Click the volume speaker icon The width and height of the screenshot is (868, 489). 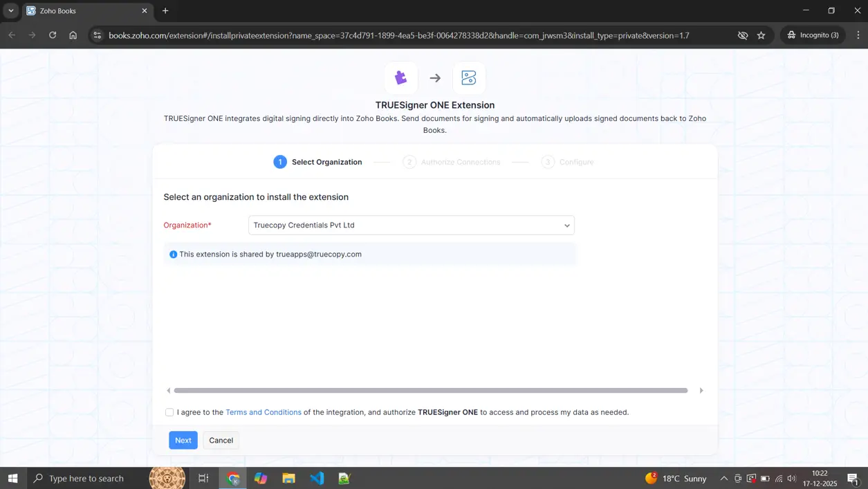792,478
